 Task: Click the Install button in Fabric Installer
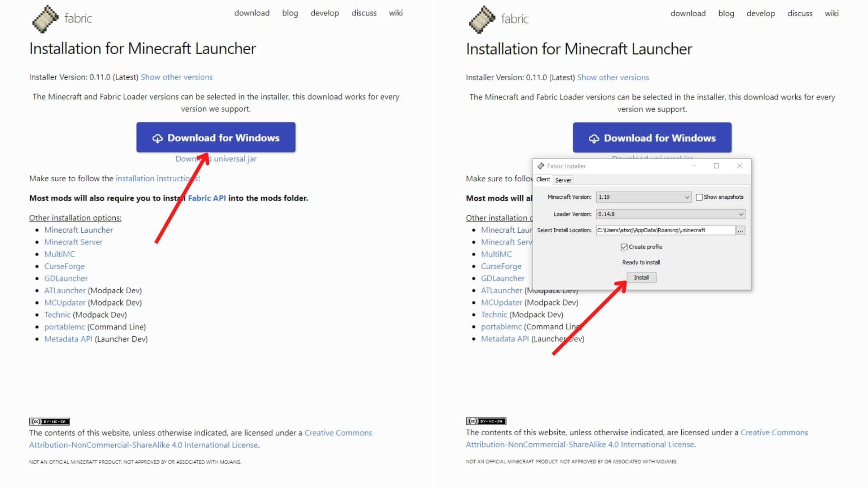[641, 277]
